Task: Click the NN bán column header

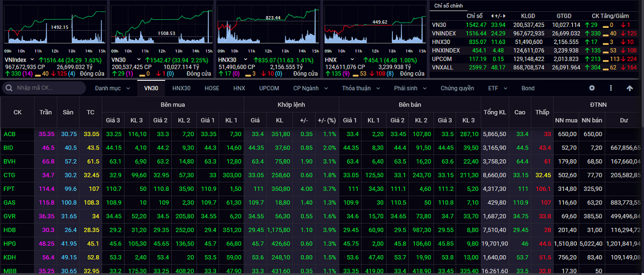Action: [x=592, y=121]
